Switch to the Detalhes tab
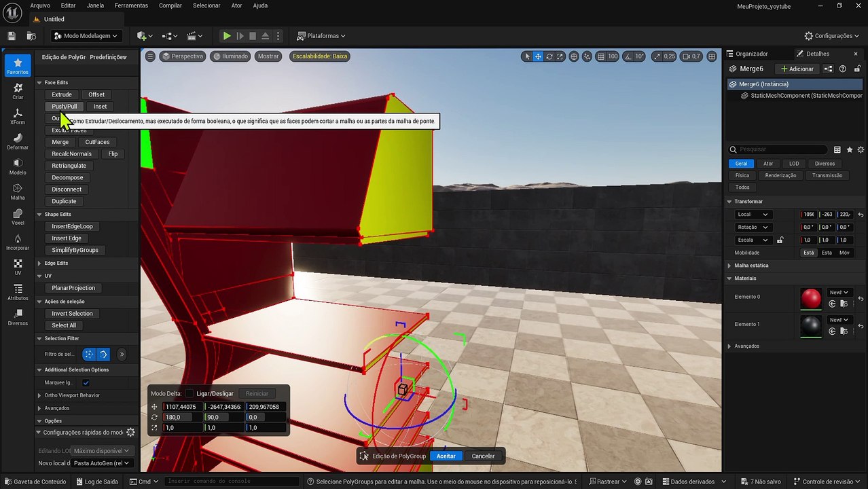 pos(817,54)
